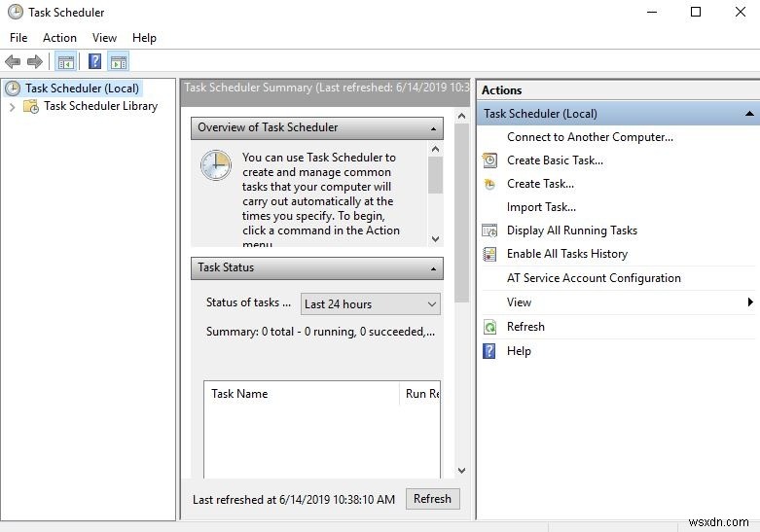Select Task Scheduler Library in tree
The image size is (760, 532).
coord(101,106)
